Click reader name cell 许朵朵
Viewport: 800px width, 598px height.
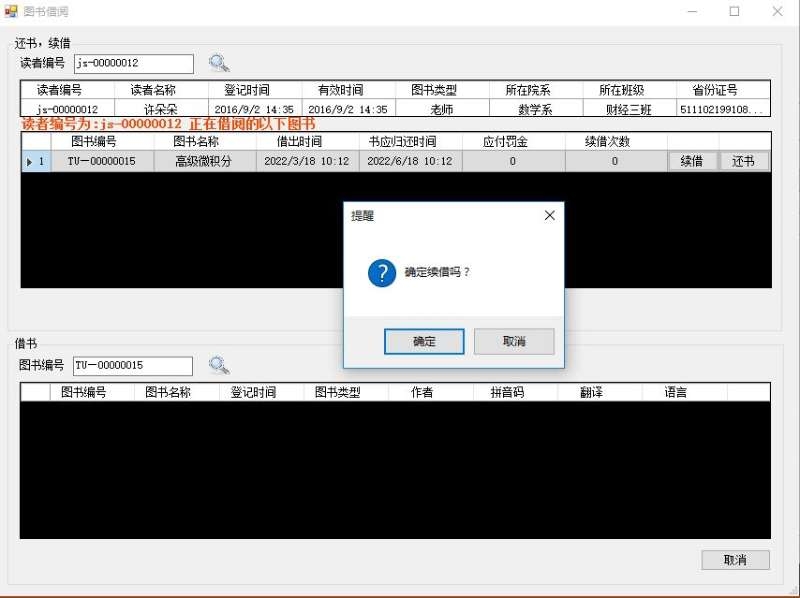(x=161, y=109)
